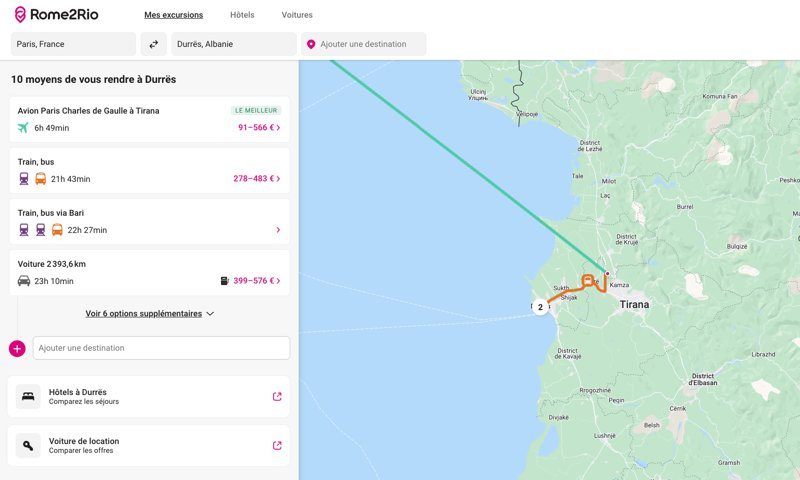Click the Comparer les offres subtitle
The image size is (800, 480).
pos(81,450)
